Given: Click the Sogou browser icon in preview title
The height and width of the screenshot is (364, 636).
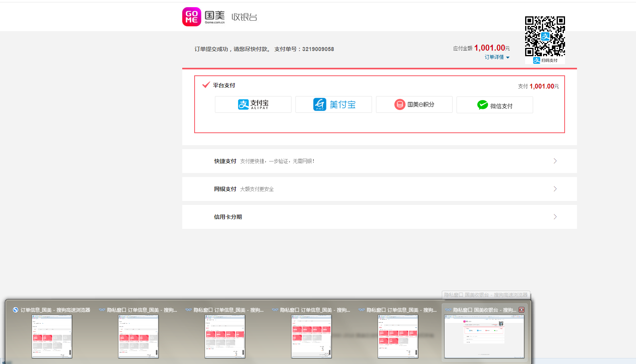Looking at the screenshot, I should point(15,310).
